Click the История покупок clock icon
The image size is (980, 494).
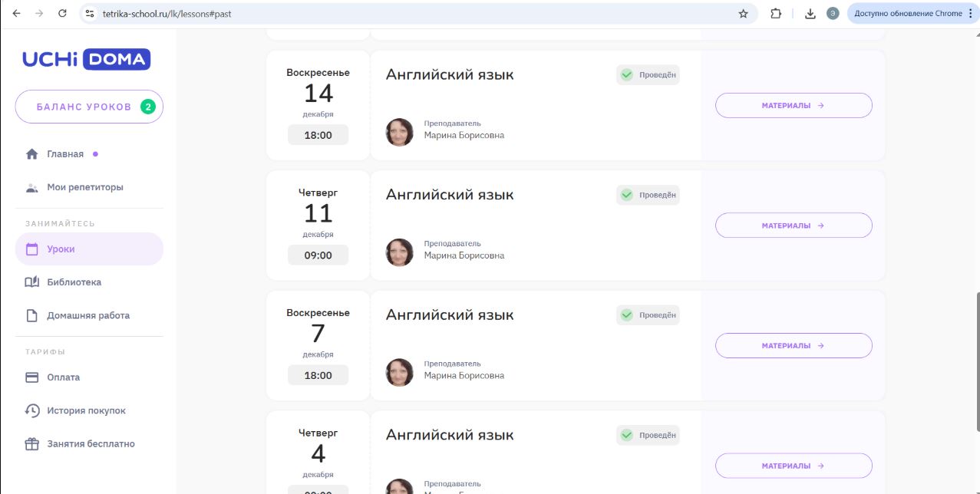32,410
